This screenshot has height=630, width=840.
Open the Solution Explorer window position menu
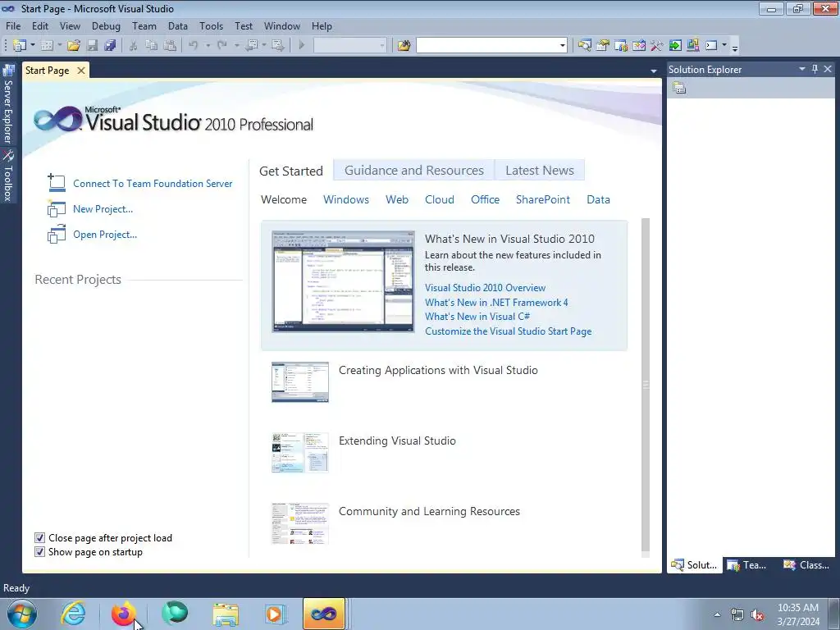tap(802, 69)
